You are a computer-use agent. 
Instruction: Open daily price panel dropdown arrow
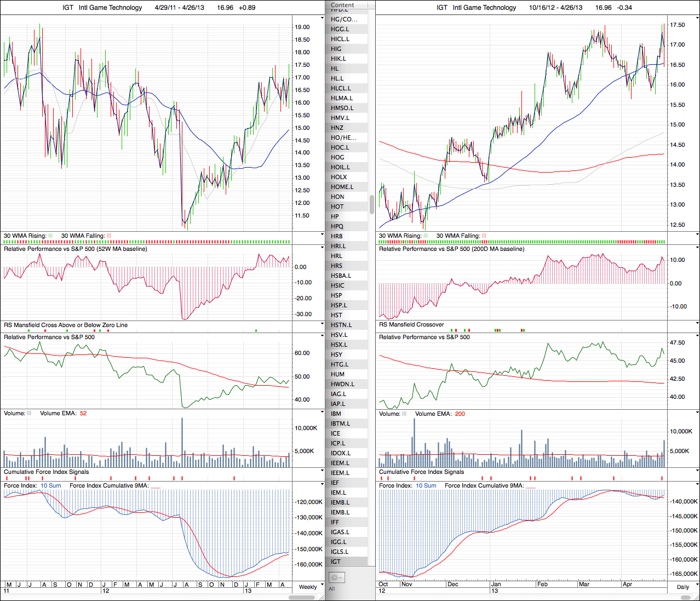pyautogui.click(x=697, y=18)
